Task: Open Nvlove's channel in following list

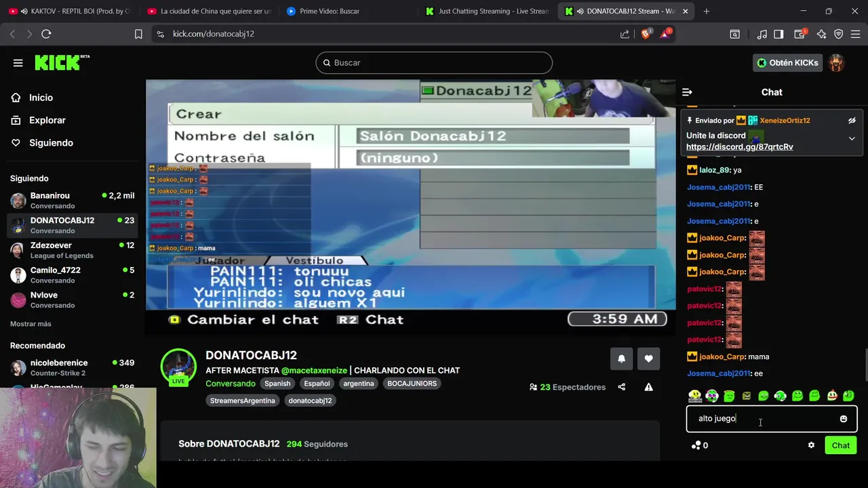Action: tap(72, 300)
